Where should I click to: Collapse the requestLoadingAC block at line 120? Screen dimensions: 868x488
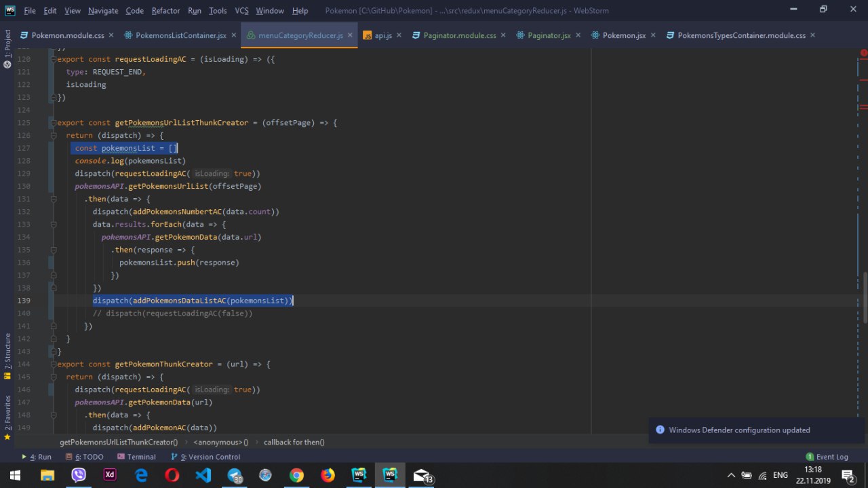tap(52, 59)
